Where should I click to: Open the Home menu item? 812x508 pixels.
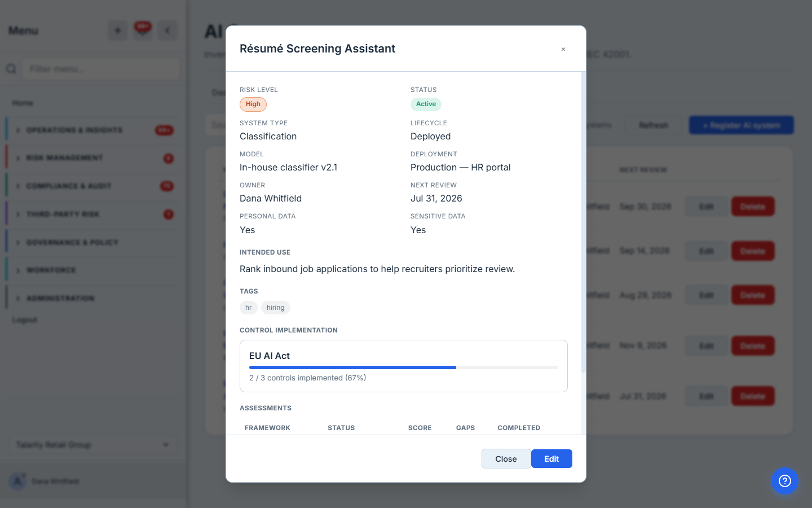click(23, 103)
